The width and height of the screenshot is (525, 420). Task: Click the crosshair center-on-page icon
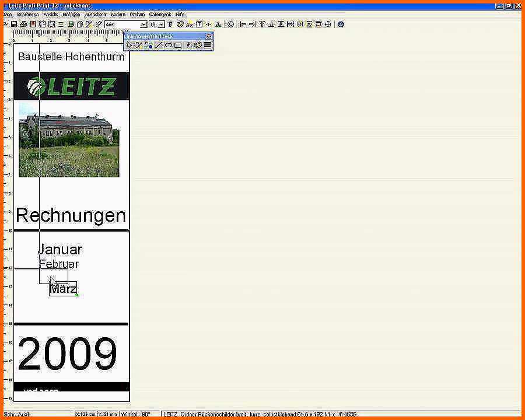point(328,24)
